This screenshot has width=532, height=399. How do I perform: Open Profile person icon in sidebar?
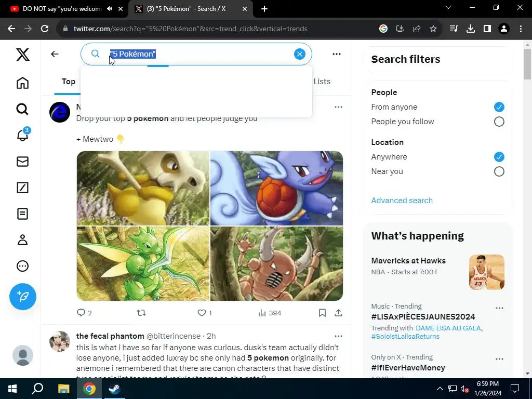(23, 240)
